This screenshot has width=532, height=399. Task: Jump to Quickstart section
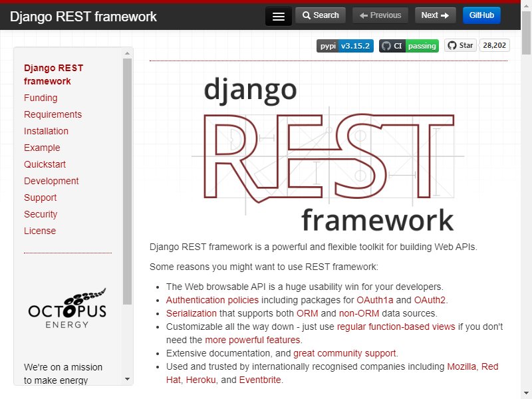click(45, 164)
